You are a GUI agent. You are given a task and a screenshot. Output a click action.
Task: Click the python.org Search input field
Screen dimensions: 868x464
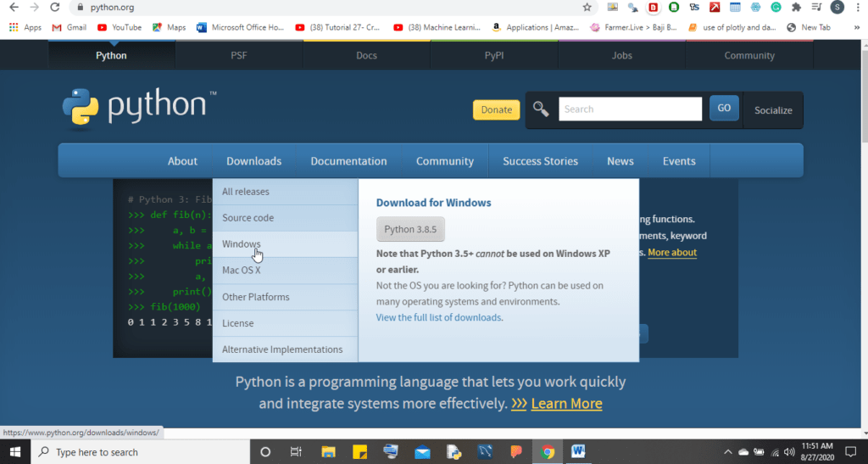630,109
